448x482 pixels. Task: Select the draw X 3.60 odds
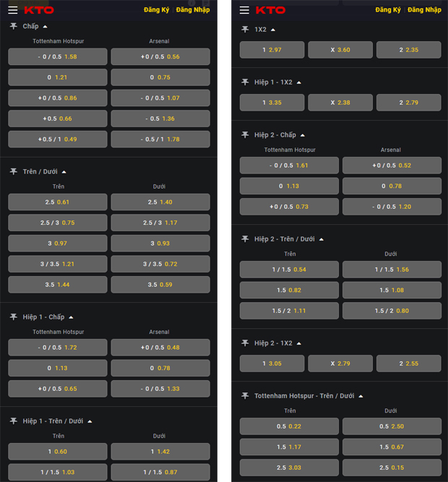[340, 50]
